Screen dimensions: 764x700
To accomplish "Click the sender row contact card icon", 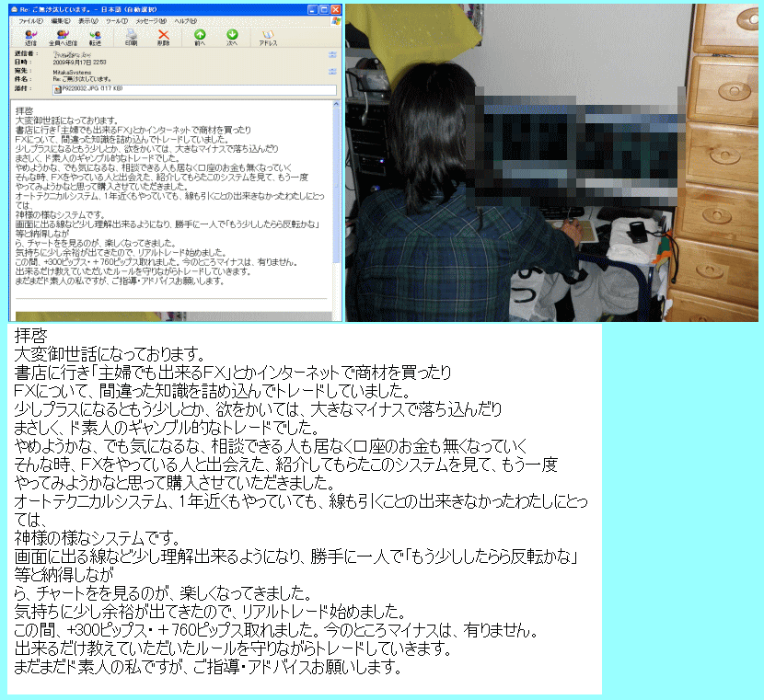I will pos(333,54).
